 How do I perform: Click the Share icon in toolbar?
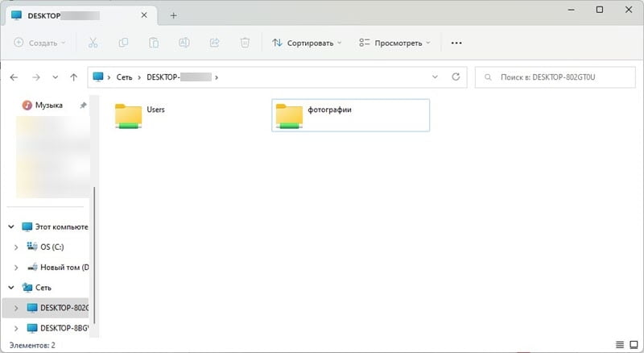click(215, 43)
